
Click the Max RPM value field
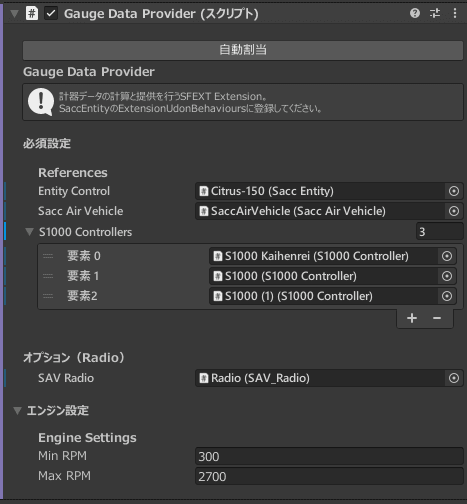[329, 476]
